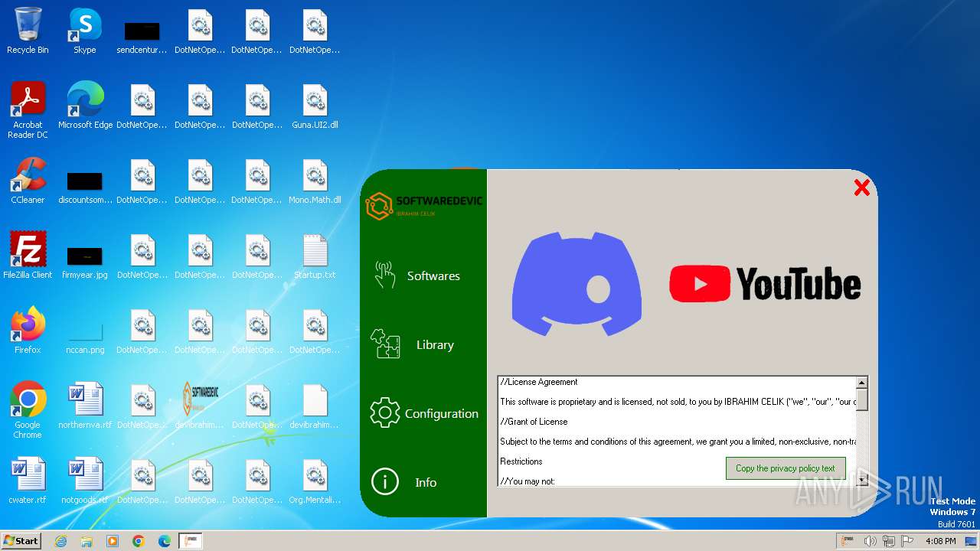Image resolution: width=980 pixels, height=551 pixels.
Task: Open Windows Media Player taskbar icon
Action: click(113, 541)
